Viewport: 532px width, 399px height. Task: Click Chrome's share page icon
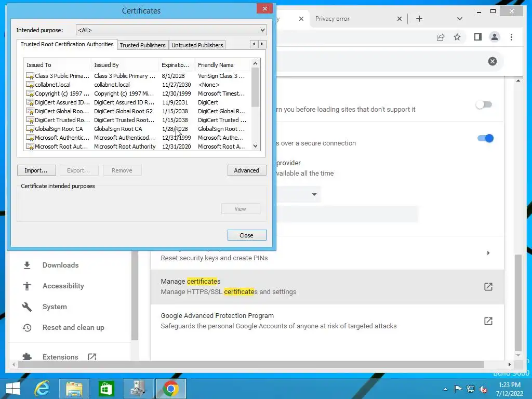(441, 37)
